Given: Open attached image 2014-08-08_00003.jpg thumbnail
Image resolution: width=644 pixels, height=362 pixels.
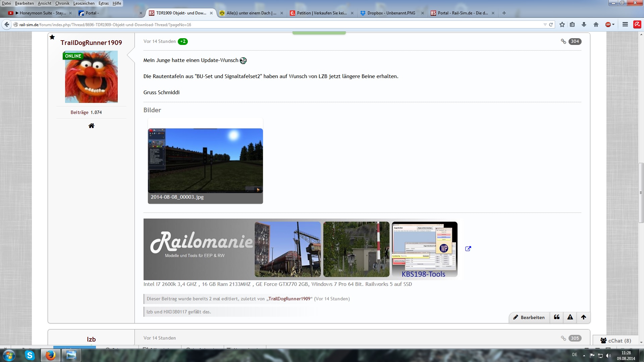Looking at the screenshot, I should pyautogui.click(x=205, y=161).
